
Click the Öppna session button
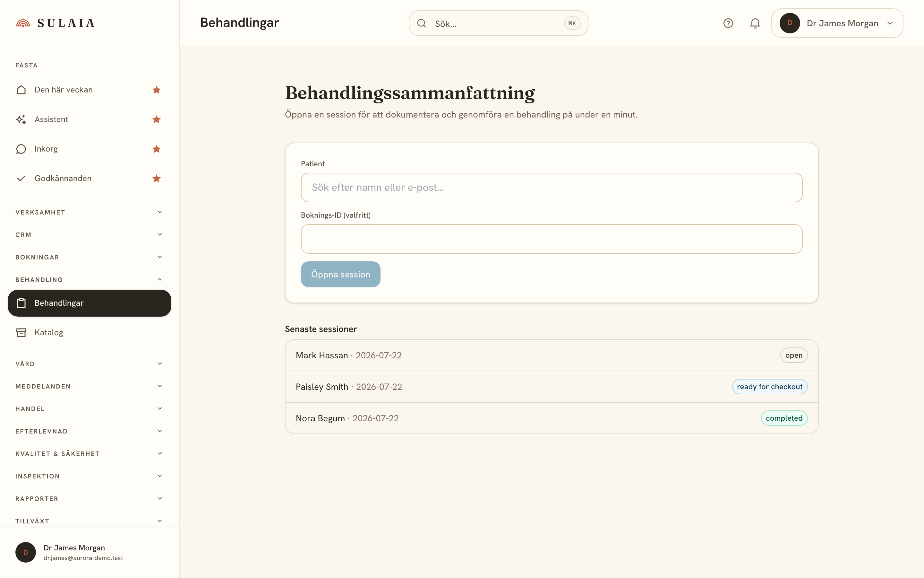click(x=341, y=274)
